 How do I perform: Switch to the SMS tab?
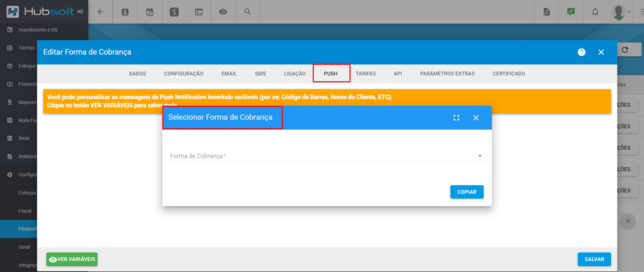point(261,74)
